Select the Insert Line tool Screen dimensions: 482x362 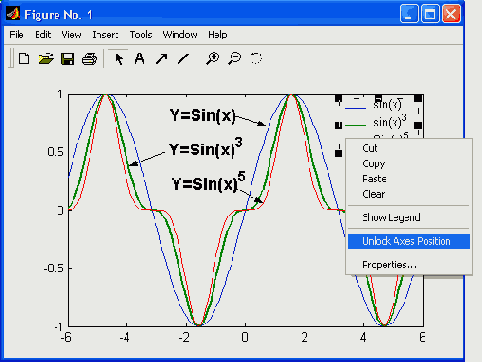click(x=183, y=59)
